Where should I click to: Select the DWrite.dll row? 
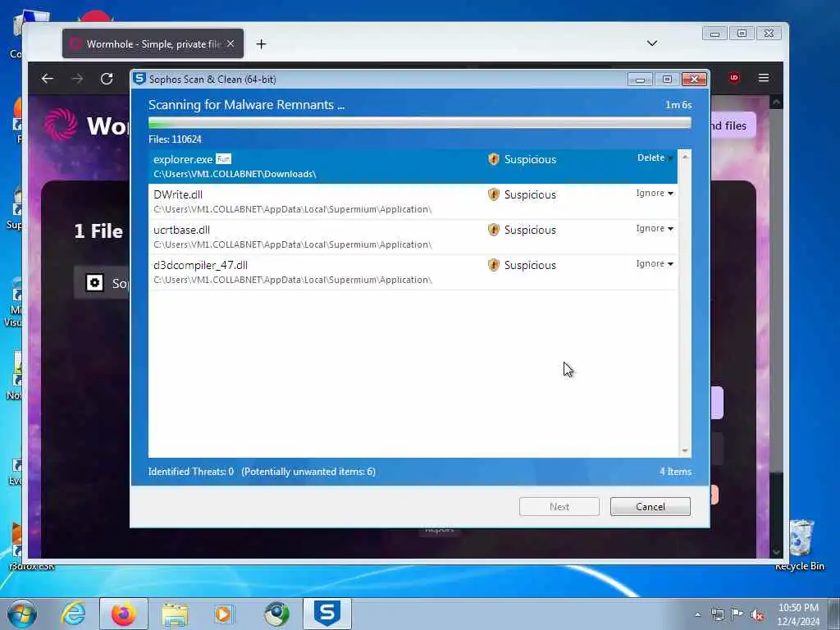(413, 202)
